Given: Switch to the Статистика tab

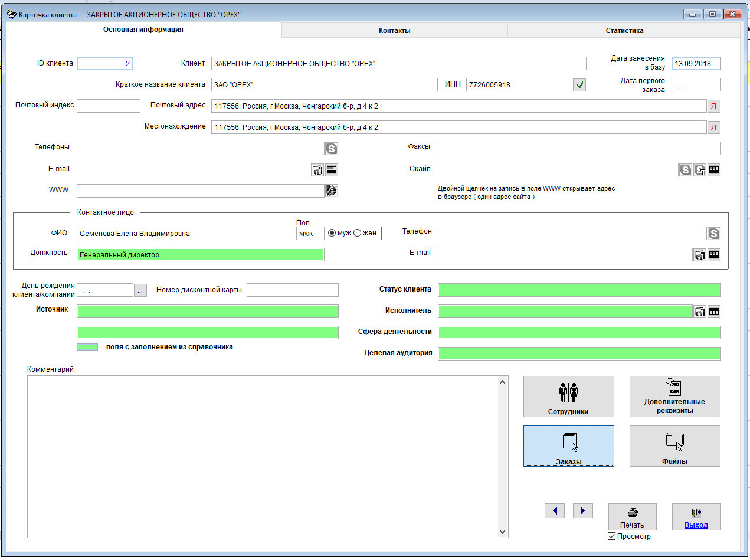Looking at the screenshot, I should pos(624,30).
